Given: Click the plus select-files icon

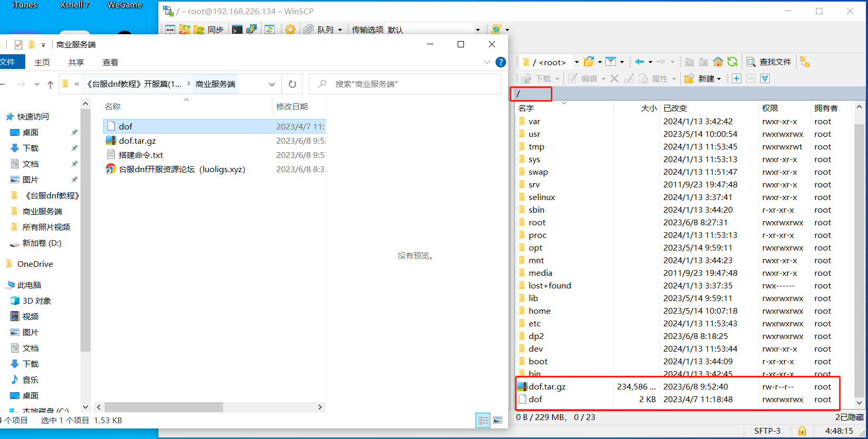Looking at the screenshot, I should coord(736,78).
